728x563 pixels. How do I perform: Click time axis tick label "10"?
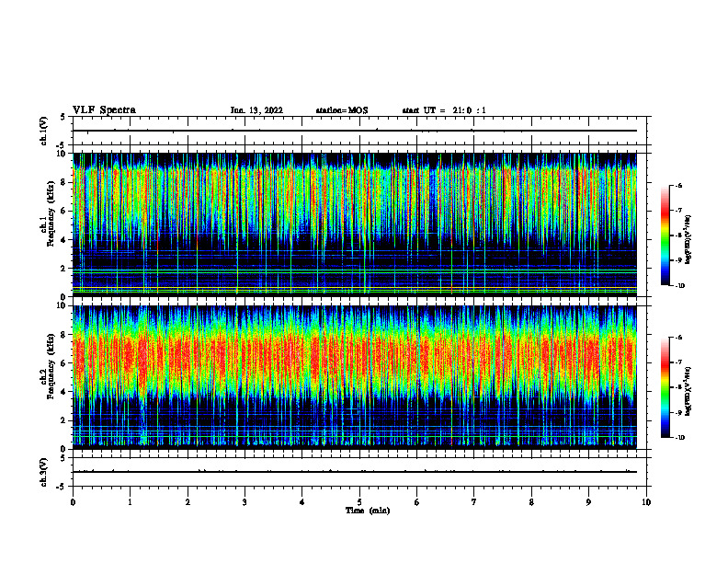tap(646, 502)
